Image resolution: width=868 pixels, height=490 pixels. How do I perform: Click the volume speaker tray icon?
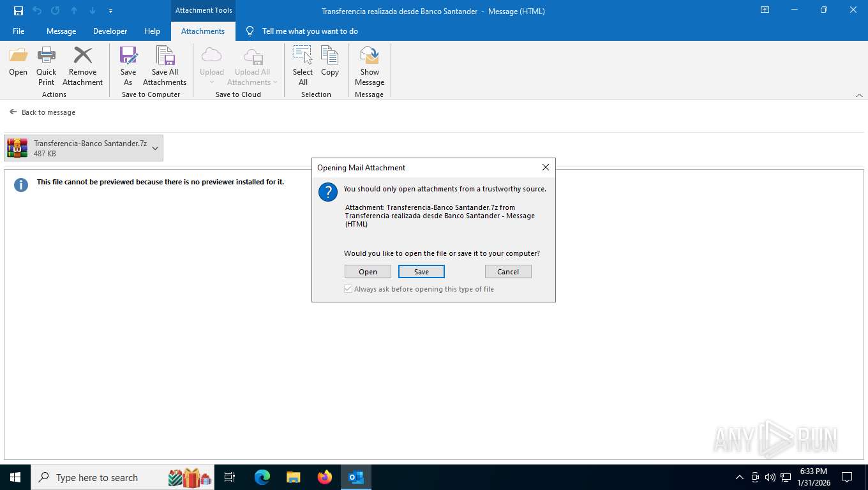(770, 477)
